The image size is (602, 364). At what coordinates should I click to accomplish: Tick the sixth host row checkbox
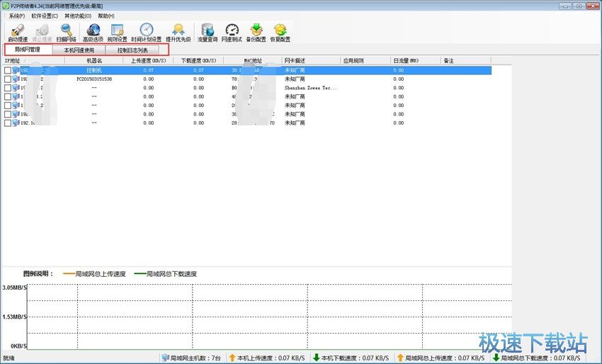(x=8, y=115)
